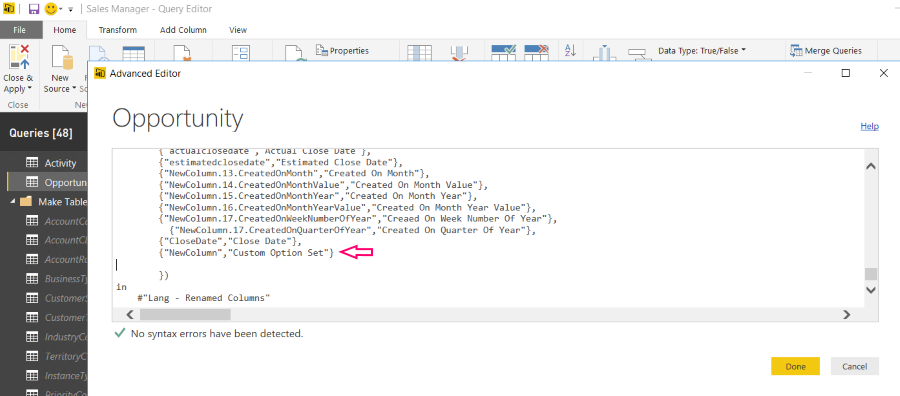Click the Group By ribbon icon
The height and width of the screenshot is (396, 900).
click(x=637, y=54)
